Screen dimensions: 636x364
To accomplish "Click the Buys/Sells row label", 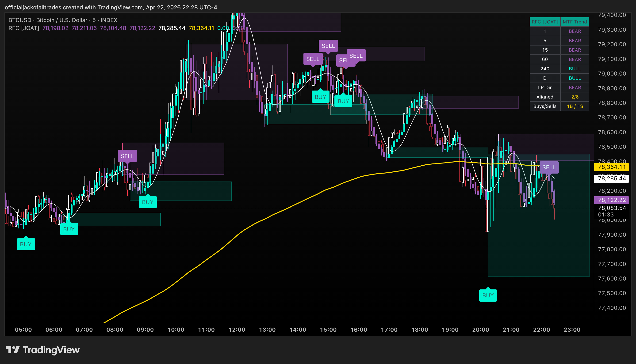I will (545, 106).
